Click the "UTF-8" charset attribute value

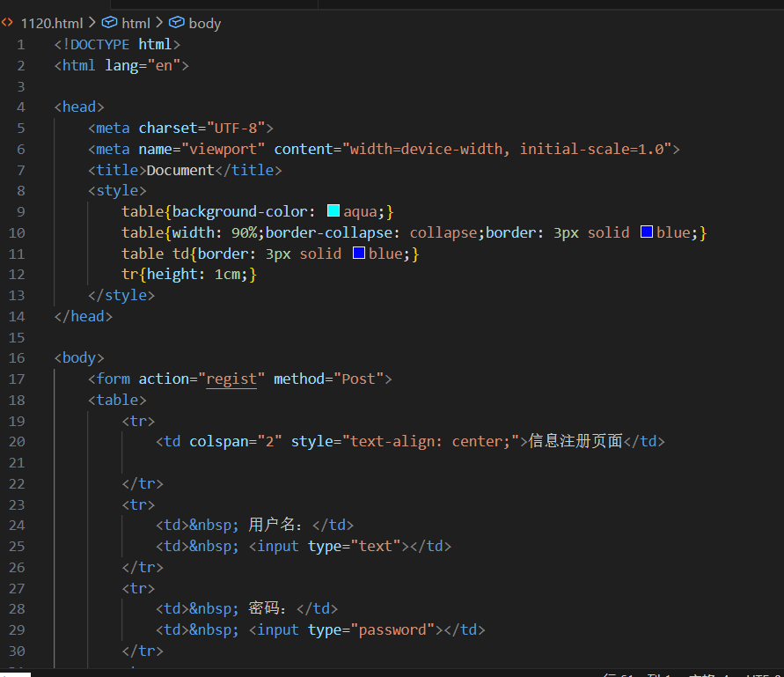click(240, 128)
